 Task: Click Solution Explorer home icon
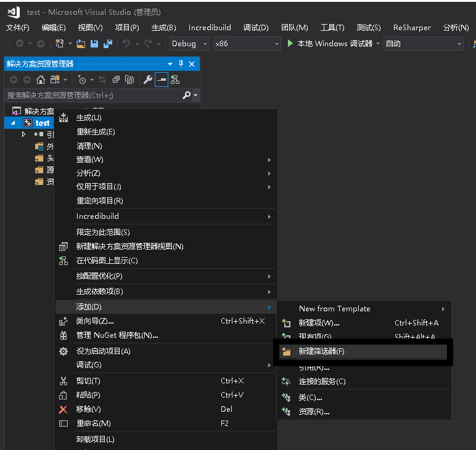tap(40, 80)
